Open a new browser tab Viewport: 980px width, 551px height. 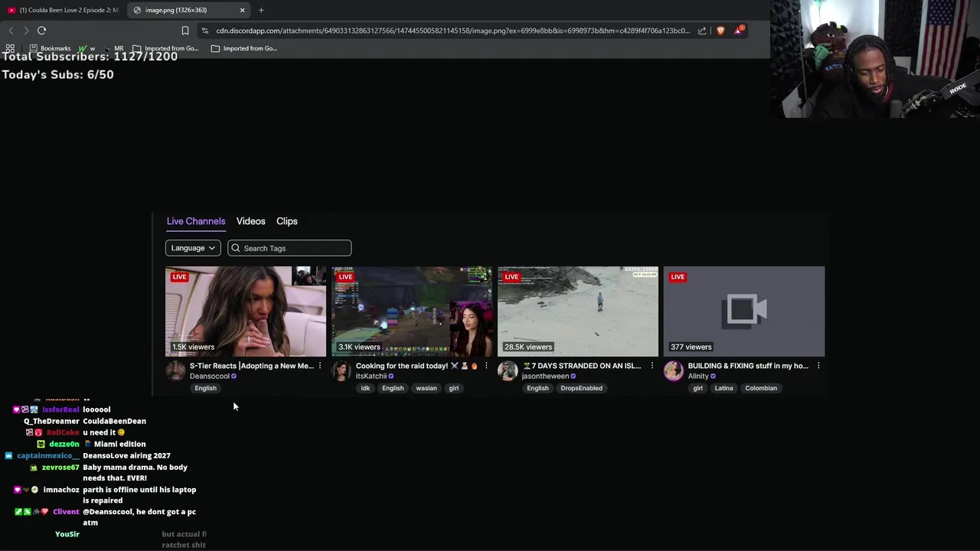pos(261,10)
